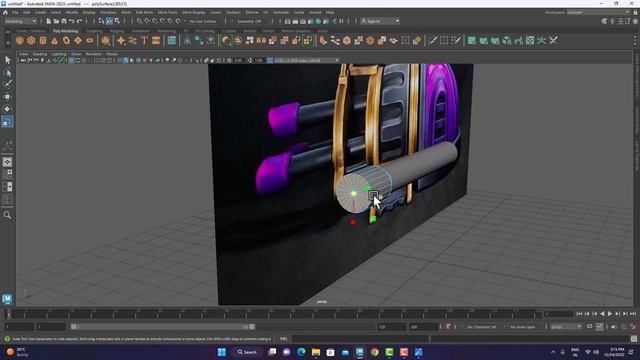Jump to start of playback range
The width and height of the screenshot is (640, 360).
pyautogui.click(x=579, y=314)
